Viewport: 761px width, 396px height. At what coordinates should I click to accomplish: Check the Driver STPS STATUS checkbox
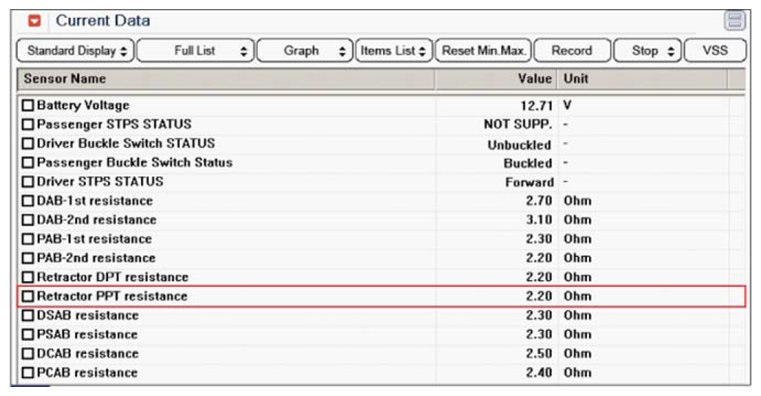tap(28, 182)
